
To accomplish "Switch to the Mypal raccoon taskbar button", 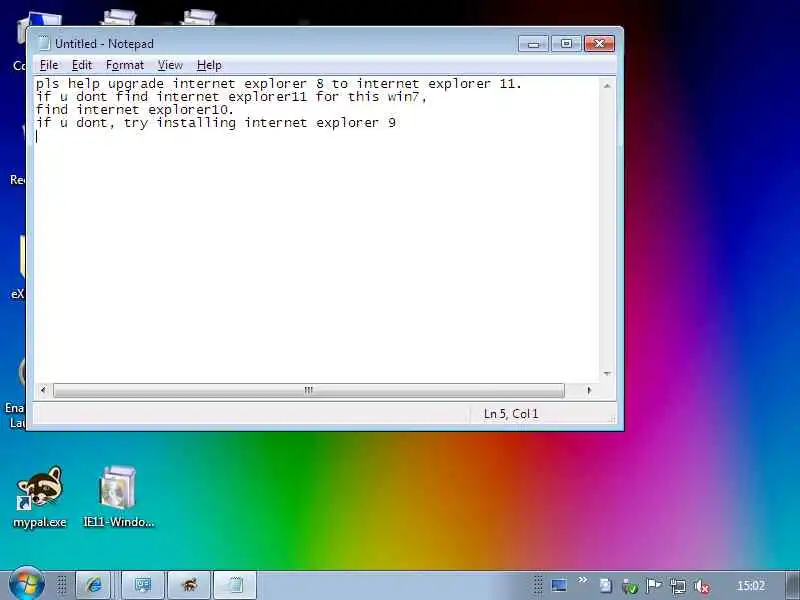I will pos(189,585).
